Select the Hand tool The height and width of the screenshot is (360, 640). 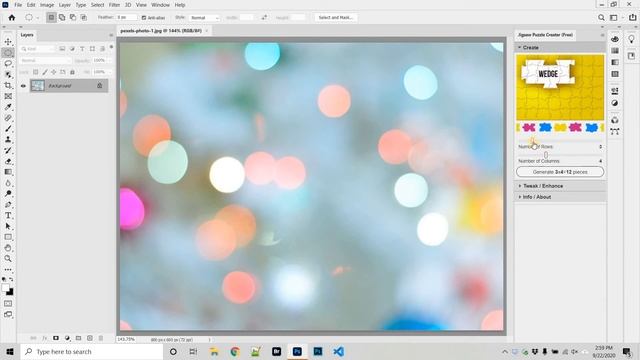[8, 248]
